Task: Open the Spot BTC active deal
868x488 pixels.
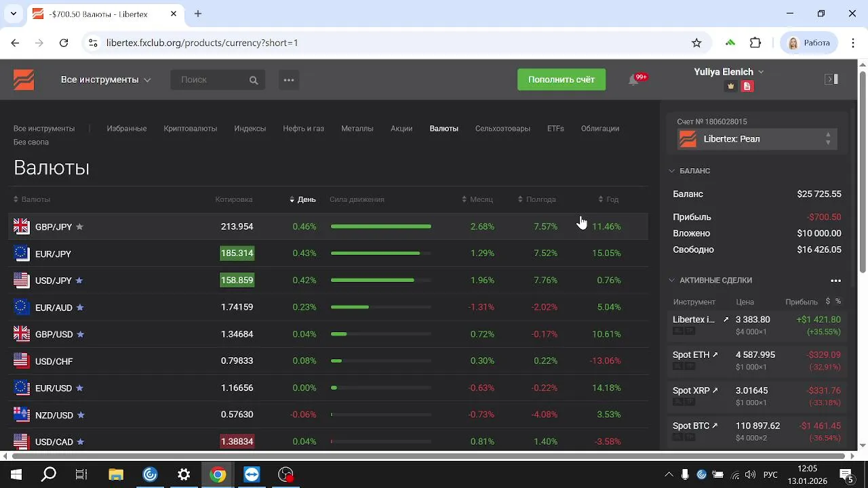Action: 757,431
